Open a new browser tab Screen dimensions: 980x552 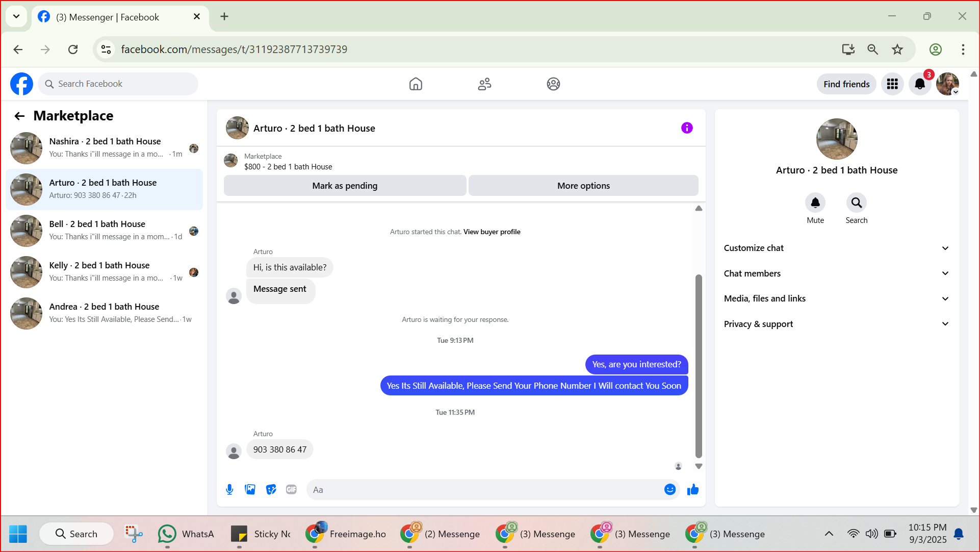tap(224, 17)
